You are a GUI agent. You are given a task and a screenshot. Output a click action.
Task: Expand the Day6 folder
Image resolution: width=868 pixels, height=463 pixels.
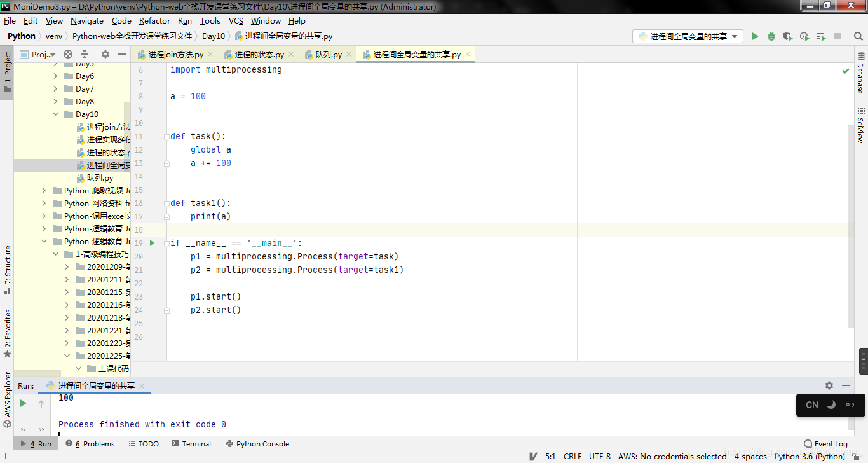pos(56,76)
